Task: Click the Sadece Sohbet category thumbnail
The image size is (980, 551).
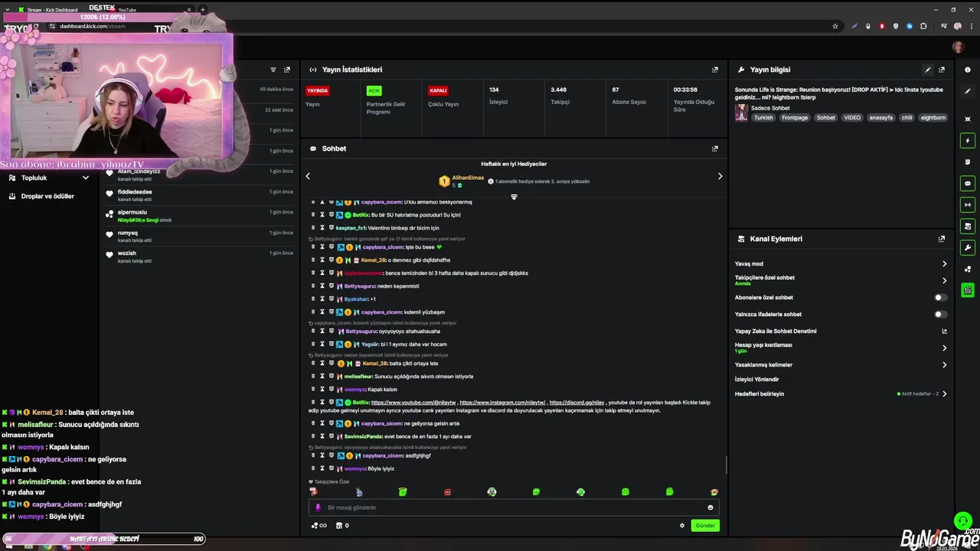Action: click(741, 112)
